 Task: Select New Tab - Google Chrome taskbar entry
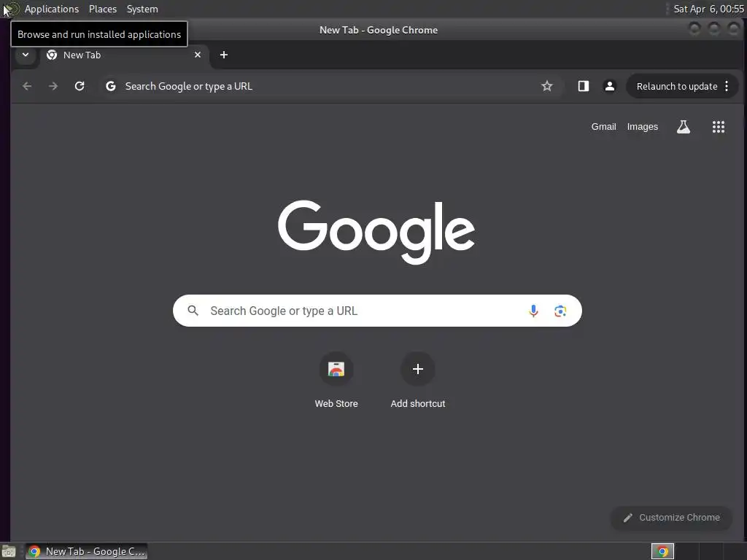coord(87,551)
